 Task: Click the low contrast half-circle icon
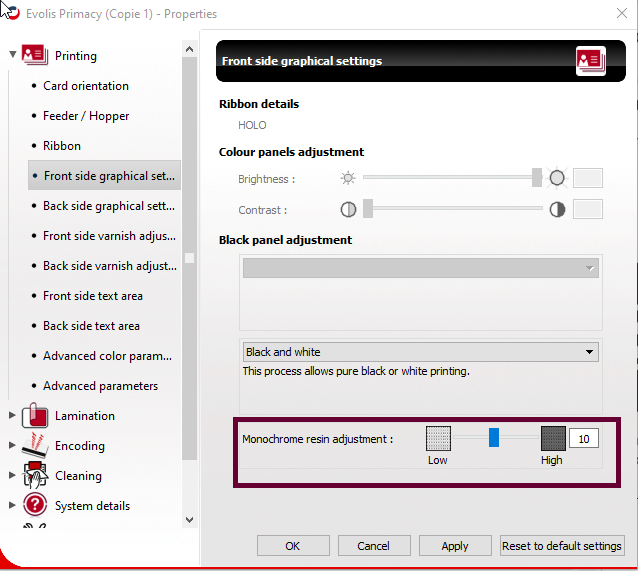click(348, 210)
